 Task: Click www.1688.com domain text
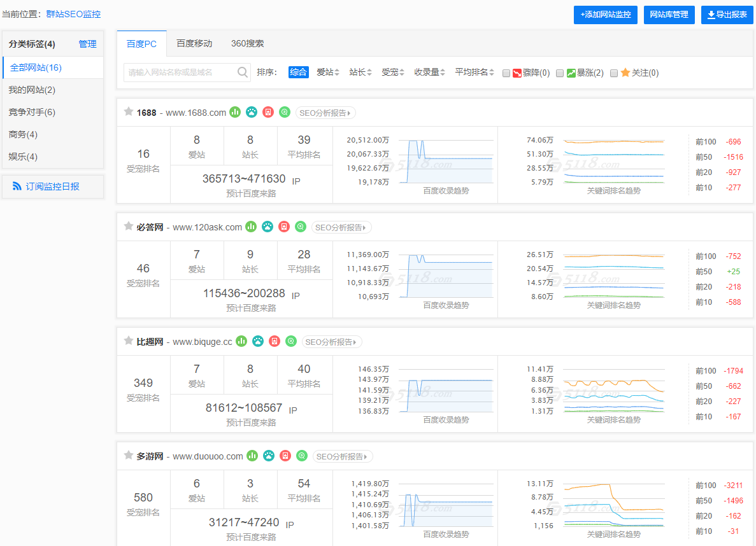[x=196, y=113]
